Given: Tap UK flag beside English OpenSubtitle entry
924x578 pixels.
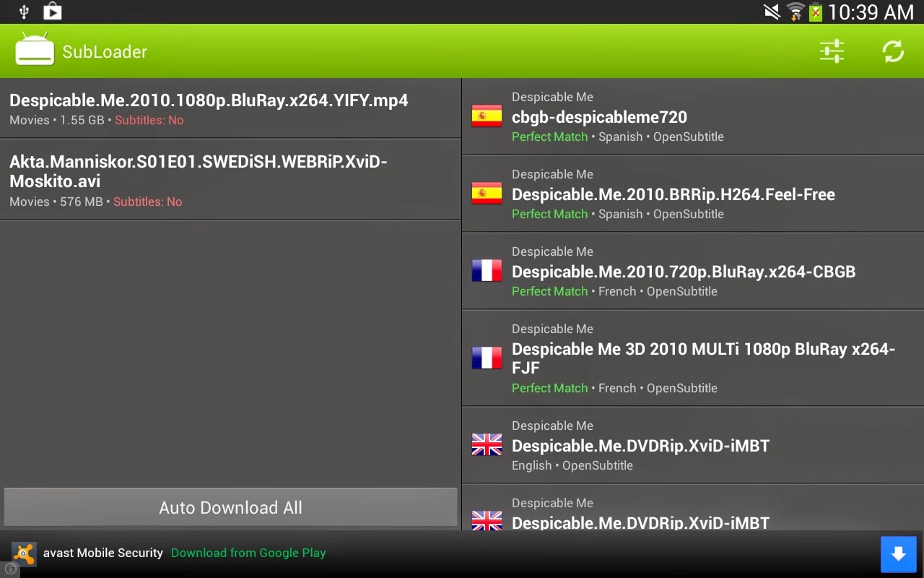Looking at the screenshot, I should (487, 445).
